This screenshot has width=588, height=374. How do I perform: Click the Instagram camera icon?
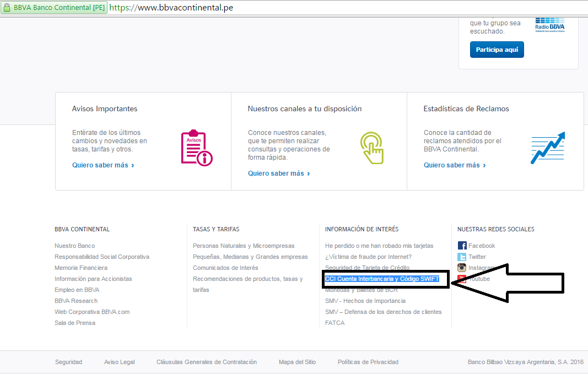(462, 268)
